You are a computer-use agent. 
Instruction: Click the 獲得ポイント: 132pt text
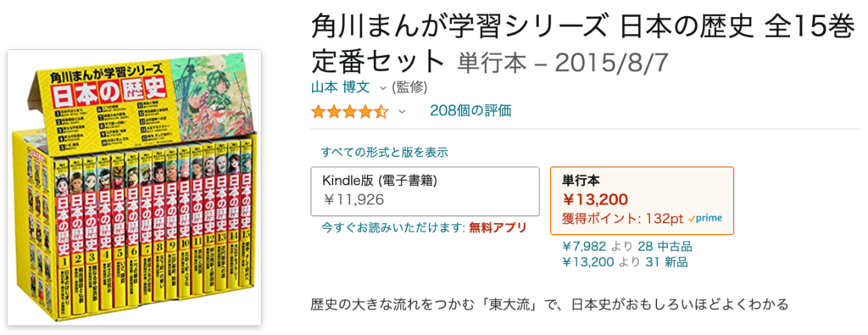(622, 218)
